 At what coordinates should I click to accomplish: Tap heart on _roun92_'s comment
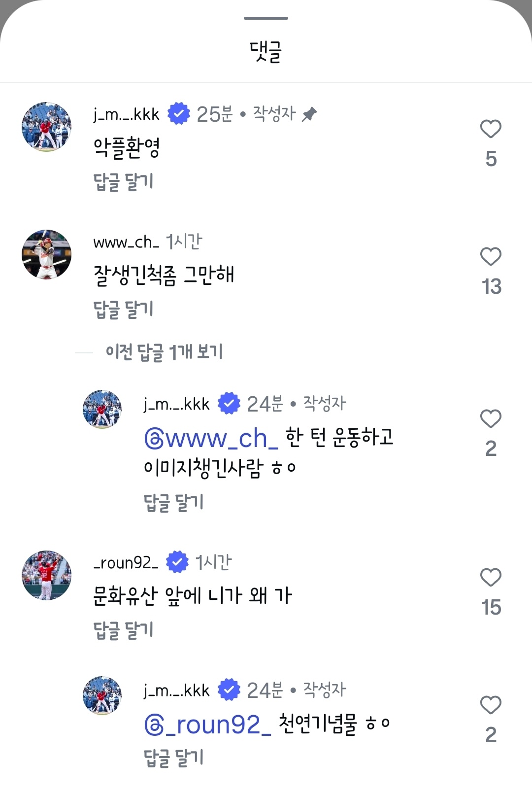(491, 578)
